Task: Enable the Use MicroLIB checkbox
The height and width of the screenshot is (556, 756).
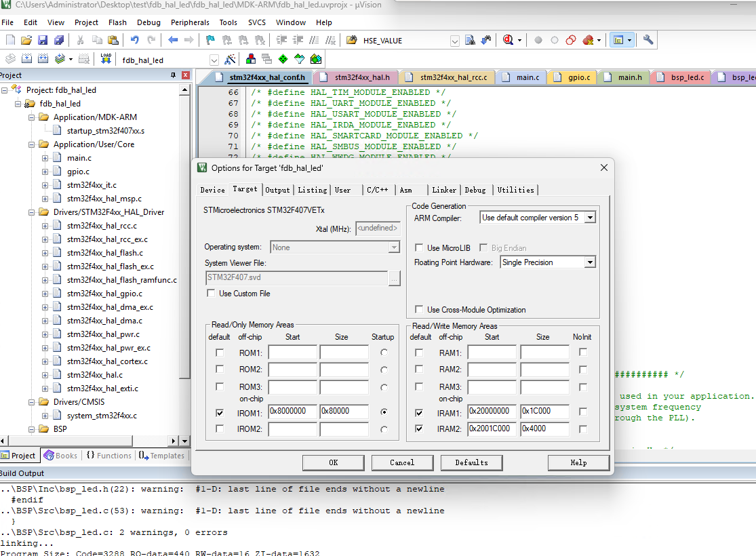Action: click(x=419, y=248)
